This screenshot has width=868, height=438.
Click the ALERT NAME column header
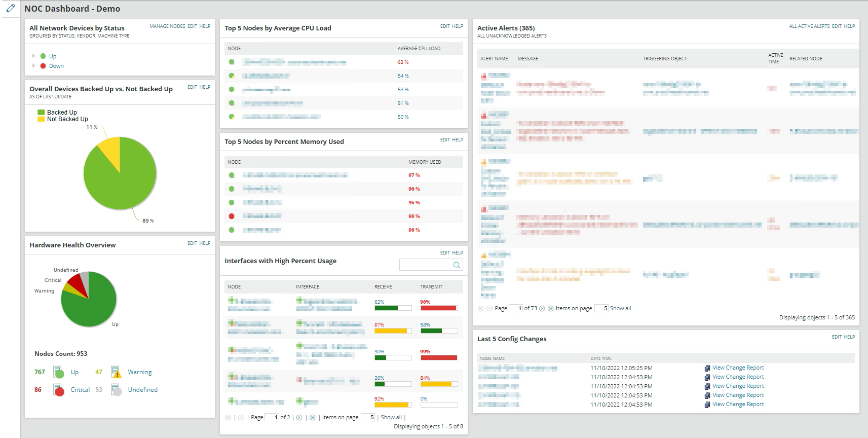tap(494, 59)
